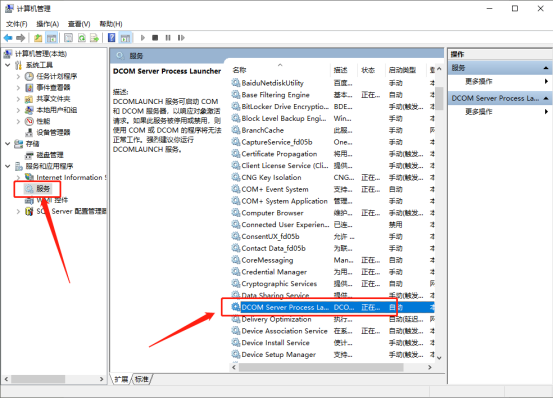This screenshot has width=553, height=398.
Task: Click the Computer Browser gear icon
Action: 235,213
